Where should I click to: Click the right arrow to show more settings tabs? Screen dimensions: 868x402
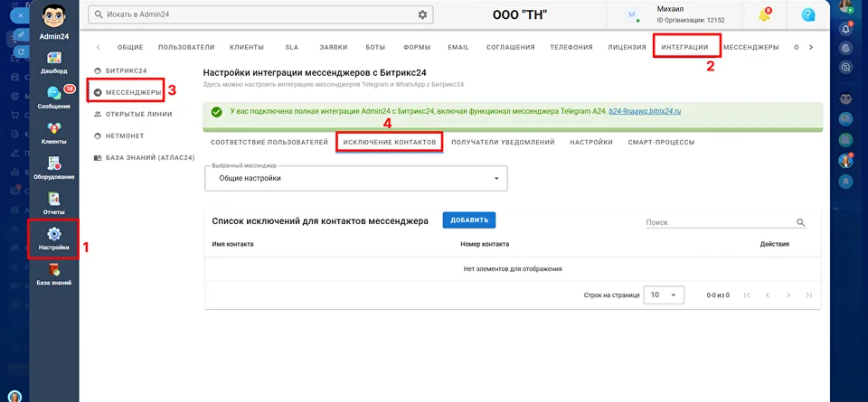pyautogui.click(x=811, y=47)
